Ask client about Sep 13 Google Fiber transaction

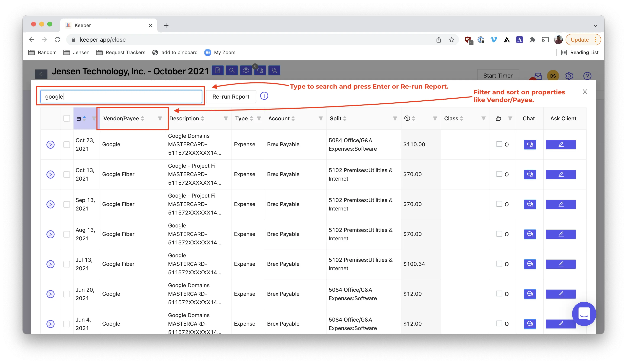click(561, 204)
